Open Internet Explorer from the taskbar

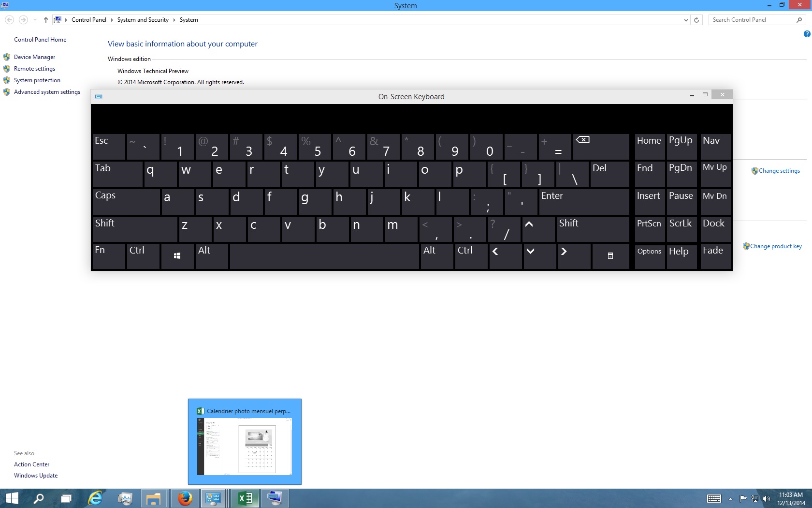(96, 498)
